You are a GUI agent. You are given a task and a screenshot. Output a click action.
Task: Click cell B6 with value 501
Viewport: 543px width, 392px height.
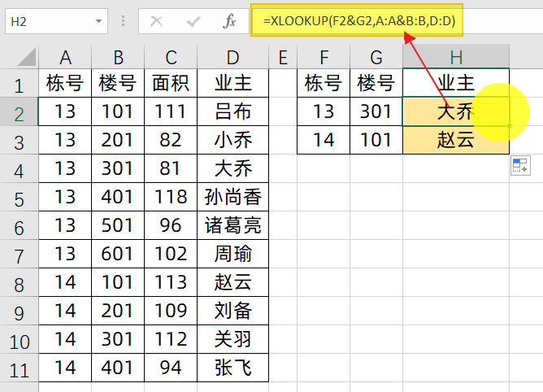tap(118, 225)
